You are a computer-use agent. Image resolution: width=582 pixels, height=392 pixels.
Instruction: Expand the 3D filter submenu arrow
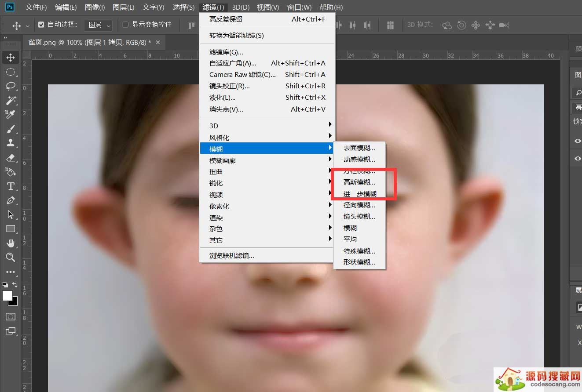[x=330, y=125]
